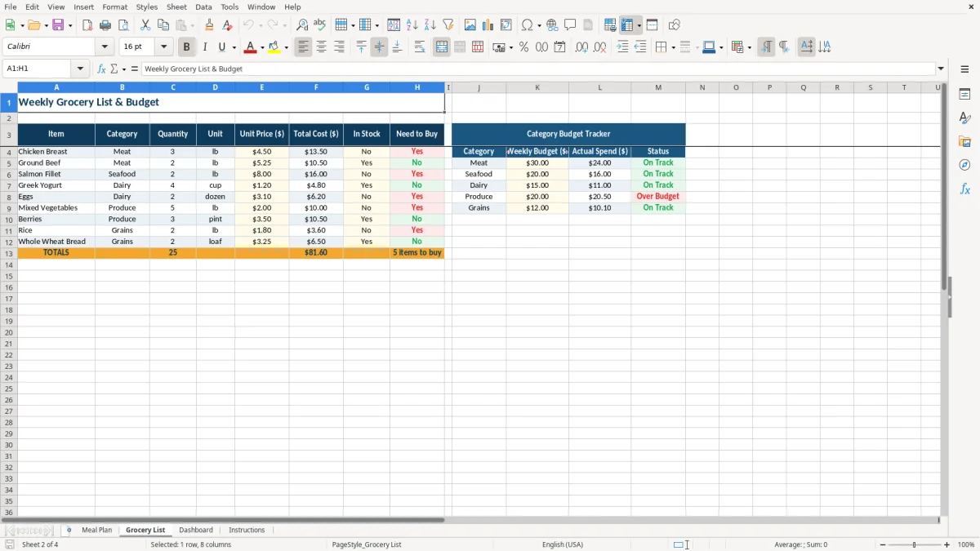The height and width of the screenshot is (551, 980).
Task: Click the 100% zoom level
Action: [966, 544]
